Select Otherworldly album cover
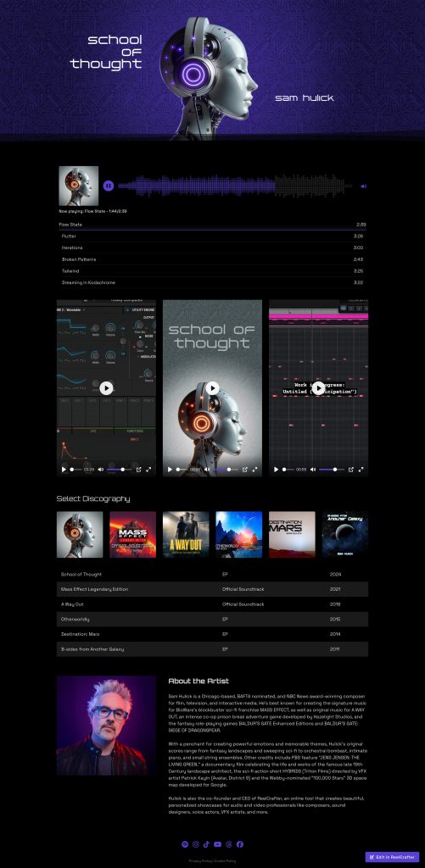The height and width of the screenshot is (868, 425). [239, 534]
